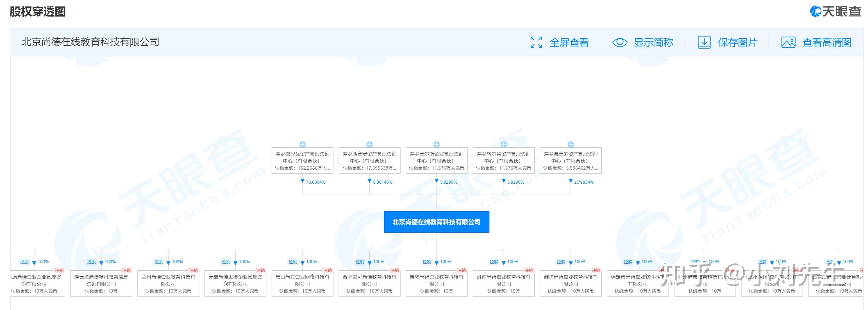Open subsidiary 兰州尚佳崇业教育科技有限公司
The image size is (868, 310).
coord(169,283)
